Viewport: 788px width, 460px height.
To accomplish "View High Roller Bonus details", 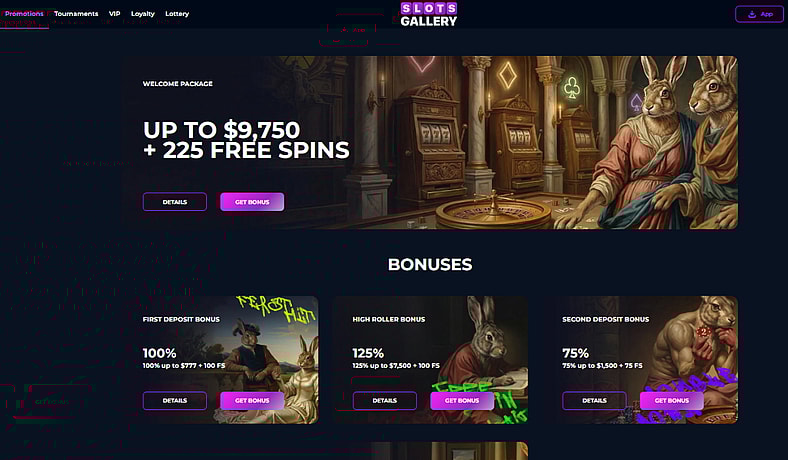I will point(384,401).
